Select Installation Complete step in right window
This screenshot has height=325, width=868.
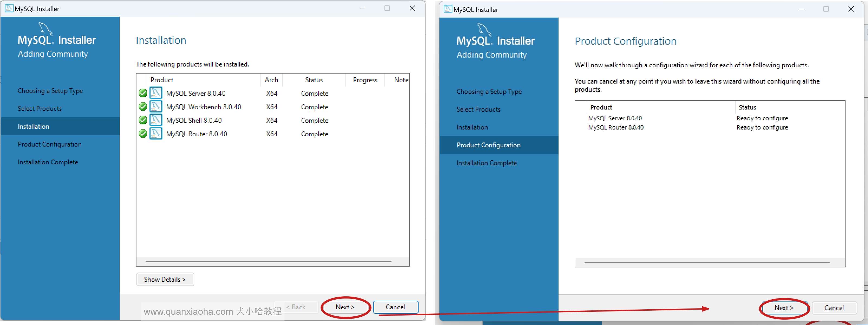pos(487,163)
